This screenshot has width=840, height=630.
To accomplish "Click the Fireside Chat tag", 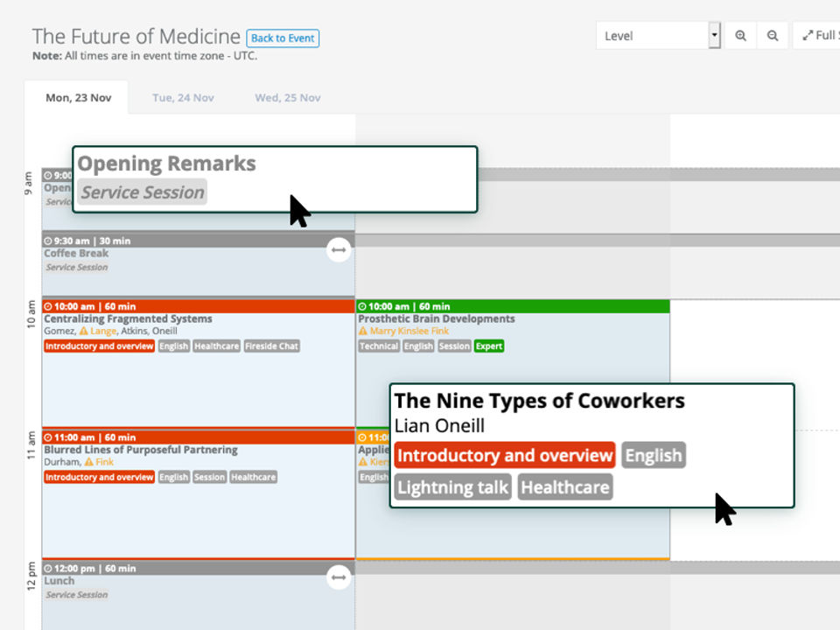I will [271, 346].
